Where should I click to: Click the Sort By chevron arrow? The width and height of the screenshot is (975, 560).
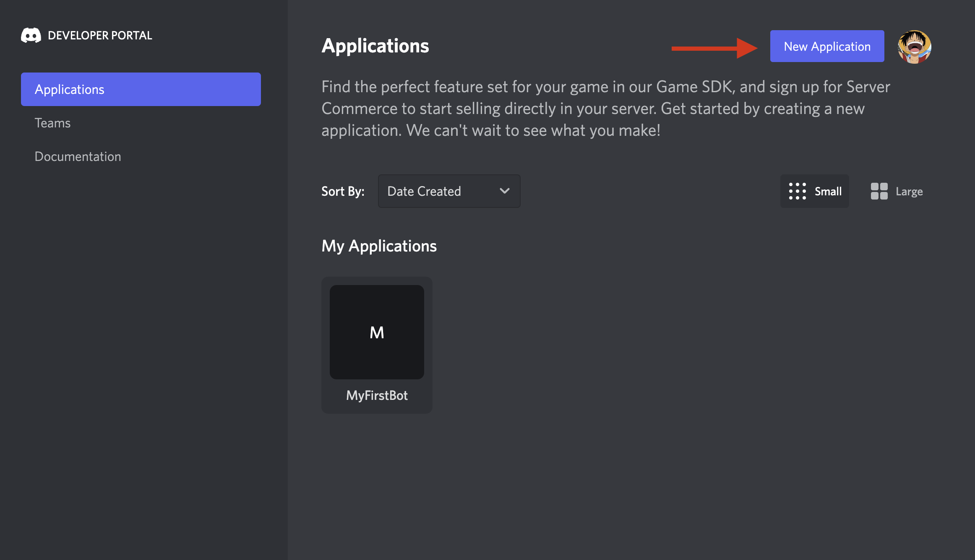pos(504,191)
